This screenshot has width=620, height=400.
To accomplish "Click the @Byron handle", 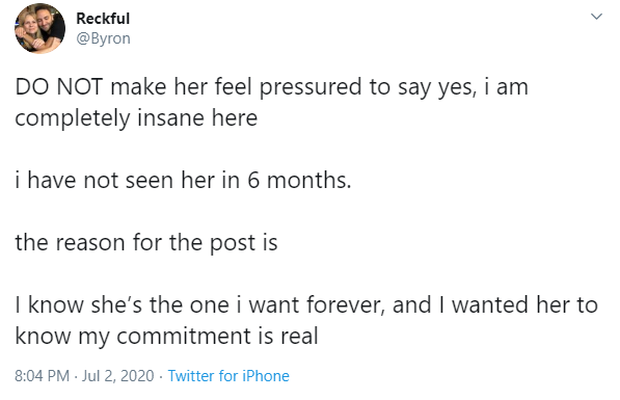I will click(x=103, y=38).
